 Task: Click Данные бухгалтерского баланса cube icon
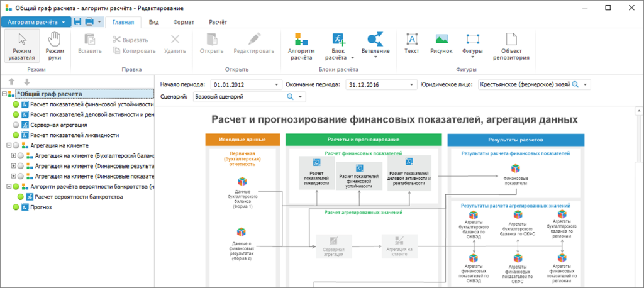pos(242,182)
